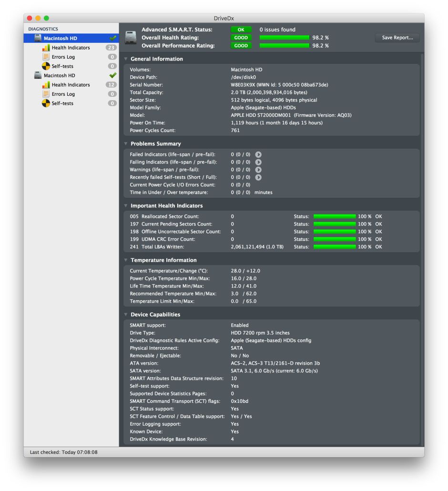This screenshot has width=448, height=491.
Task: Click the drive icon beside second Macintosh HD
Action: [38, 75]
